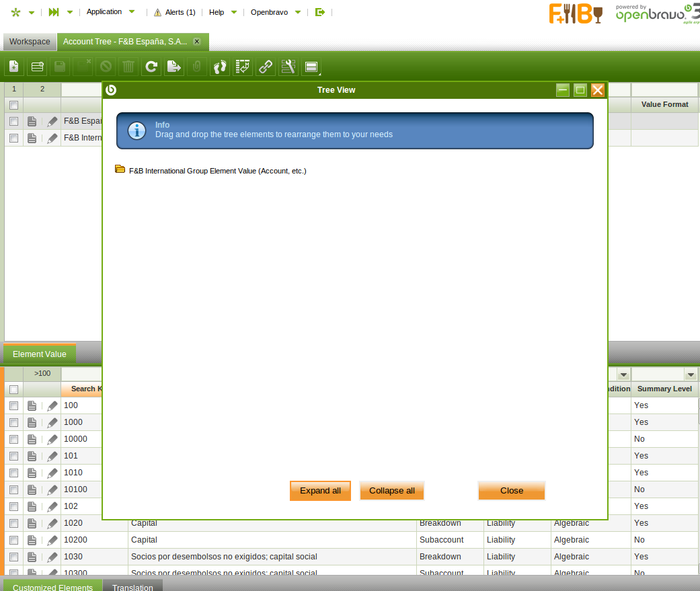This screenshot has width=700, height=591.
Task: Click the Customize form tools icon
Action: tap(288, 67)
